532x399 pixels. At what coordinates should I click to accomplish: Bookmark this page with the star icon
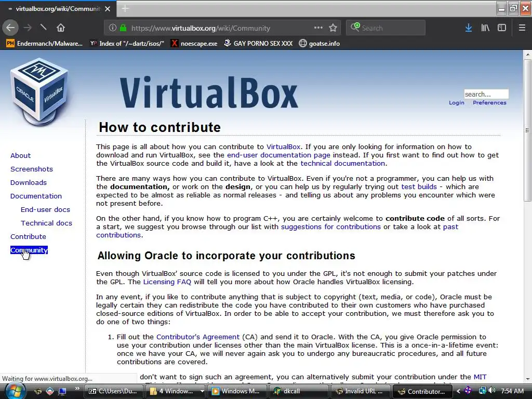tap(333, 28)
